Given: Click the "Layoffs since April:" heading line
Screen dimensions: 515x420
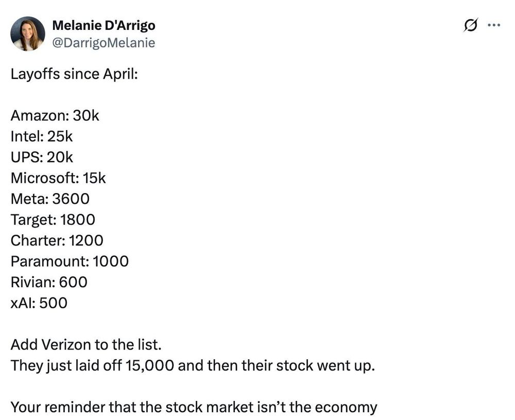Looking at the screenshot, I should tap(74, 74).
